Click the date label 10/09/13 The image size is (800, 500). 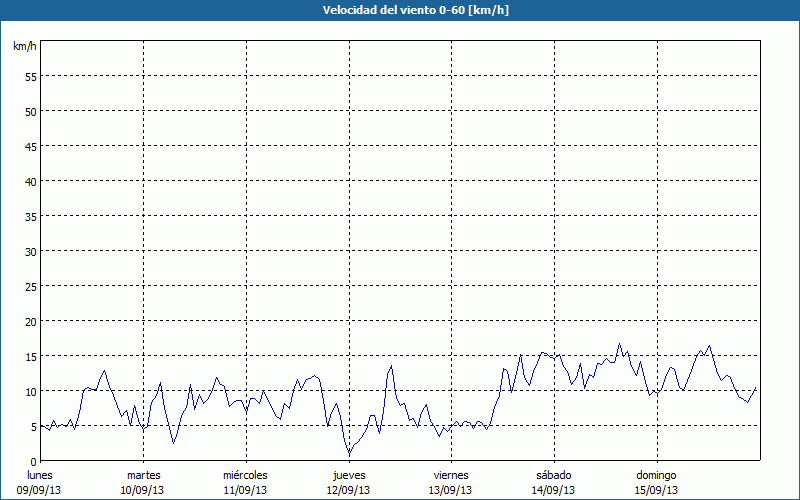click(143, 490)
